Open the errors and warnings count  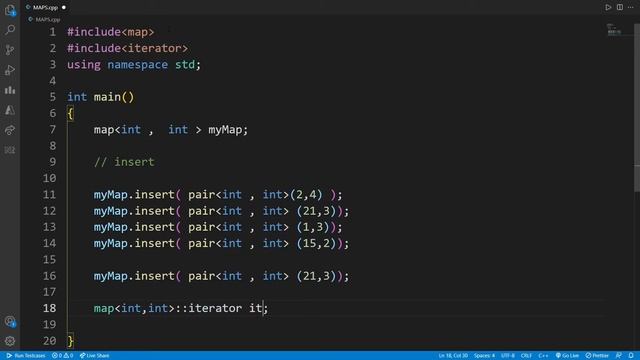[62, 356]
